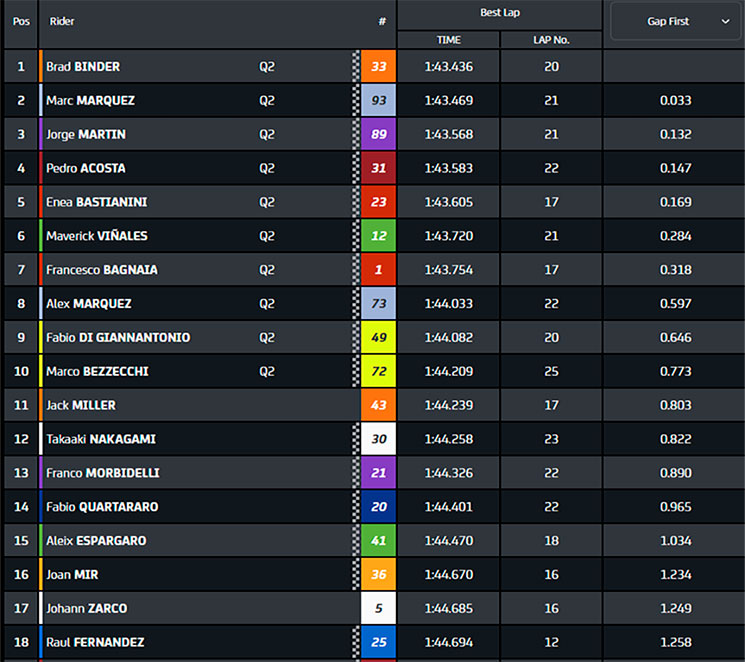Viewport: 745px width, 662px height.
Task: Click the Rider column header
Action: click(x=62, y=21)
